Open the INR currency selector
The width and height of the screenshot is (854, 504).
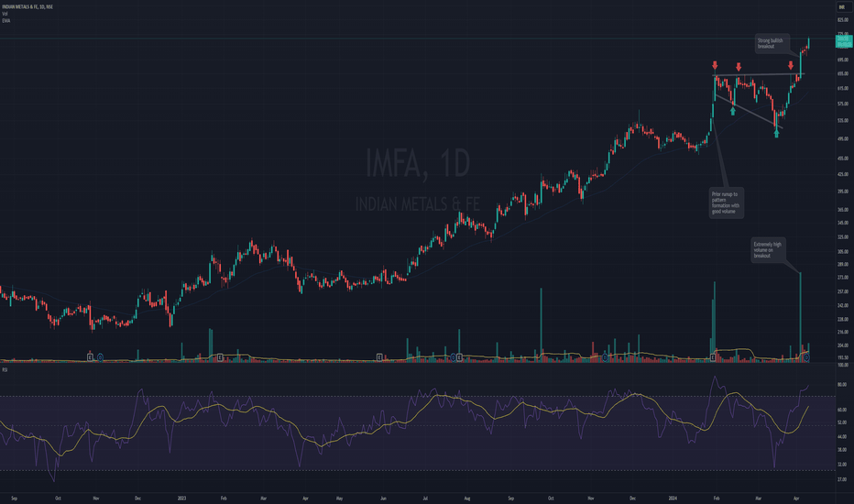tap(841, 6)
